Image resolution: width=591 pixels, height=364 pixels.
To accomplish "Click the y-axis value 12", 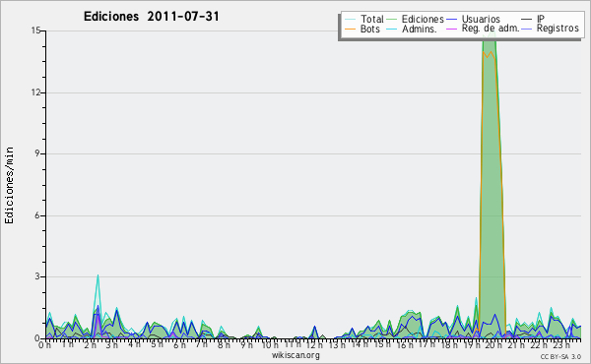I will [35, 92].
